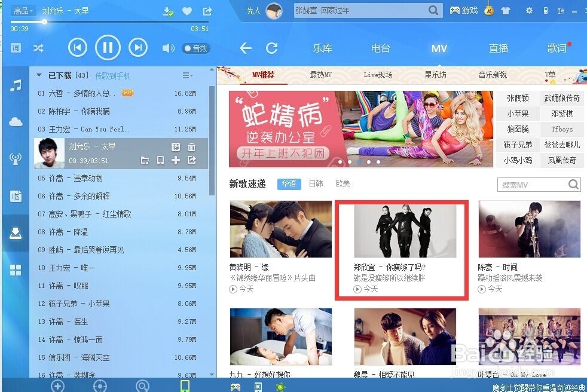Send 太早 to phone icon
The width and height of the screenshot is (587, 392).
tap(160, 161)
